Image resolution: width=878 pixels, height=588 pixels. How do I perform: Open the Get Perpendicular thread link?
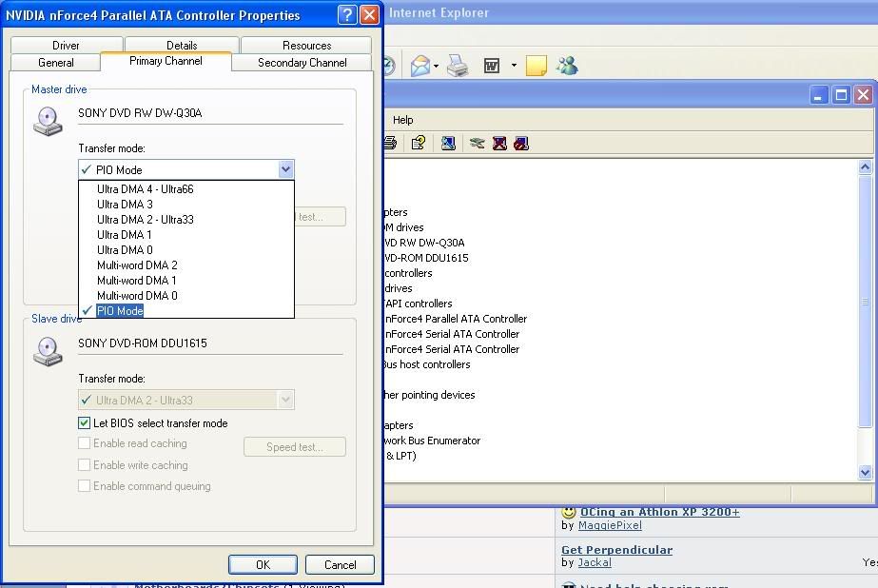click(x=617, y=550)
